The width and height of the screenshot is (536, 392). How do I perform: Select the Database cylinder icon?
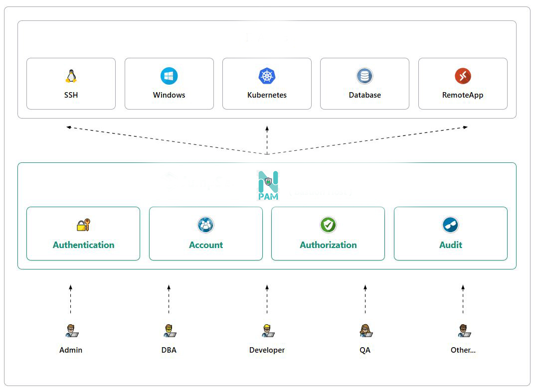364,76
